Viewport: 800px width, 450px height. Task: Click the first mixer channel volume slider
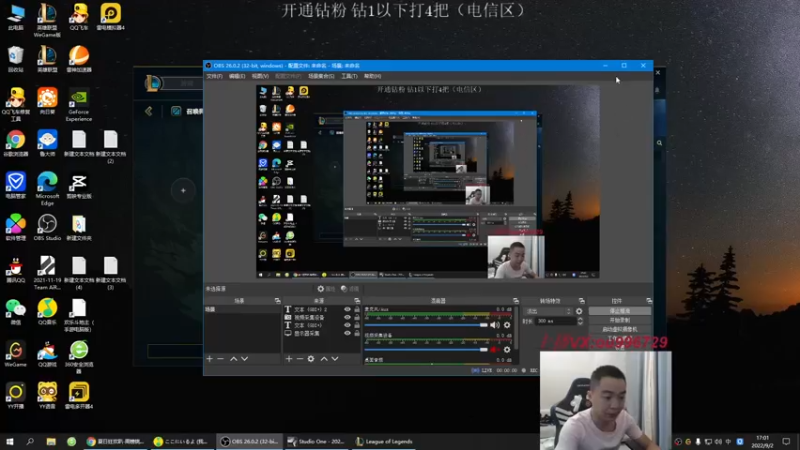click(x=426, y=325)
